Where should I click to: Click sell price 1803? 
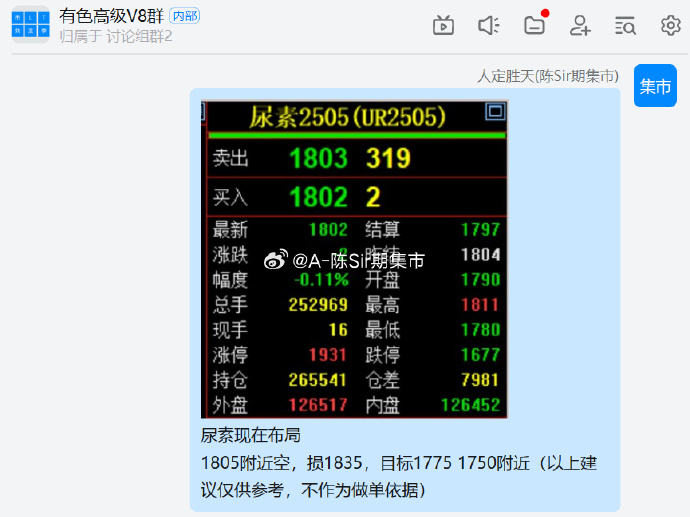[x=319, y=158]
